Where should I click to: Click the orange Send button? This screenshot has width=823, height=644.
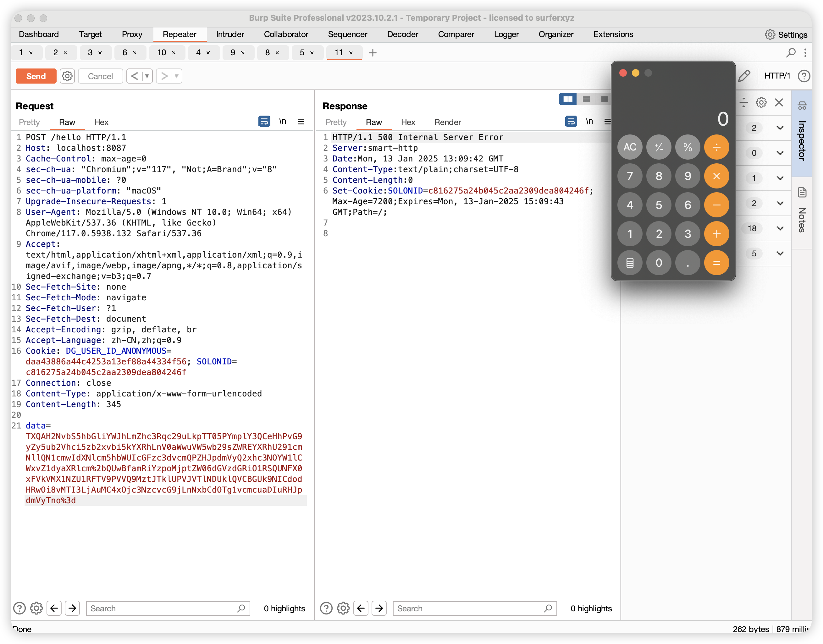click(x=36, y=76)
